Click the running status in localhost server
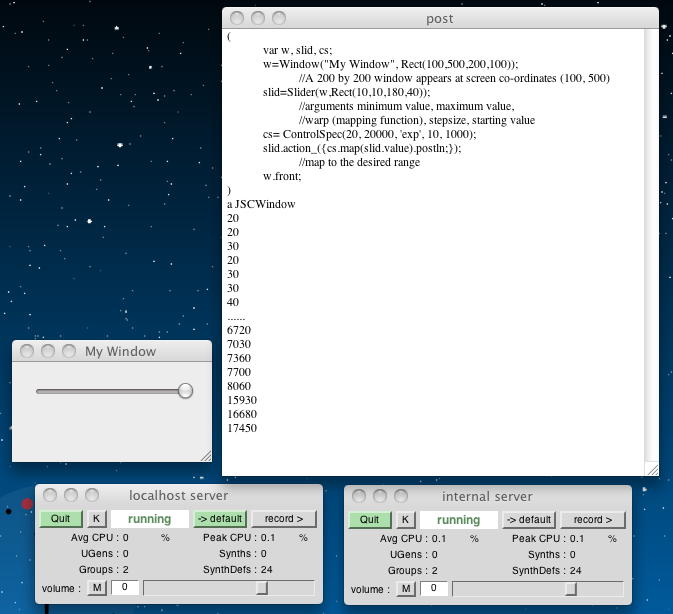673x614 pixels. tap(149, 519)
